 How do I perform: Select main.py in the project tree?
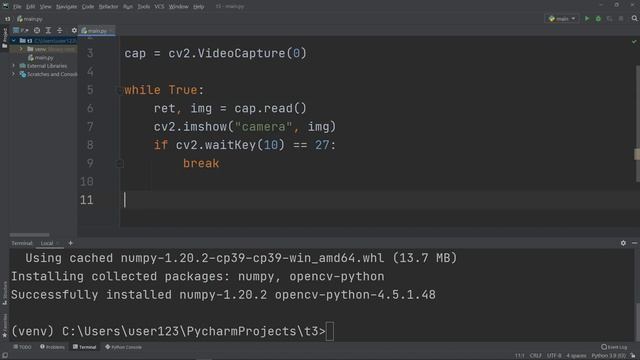point(41,58)
